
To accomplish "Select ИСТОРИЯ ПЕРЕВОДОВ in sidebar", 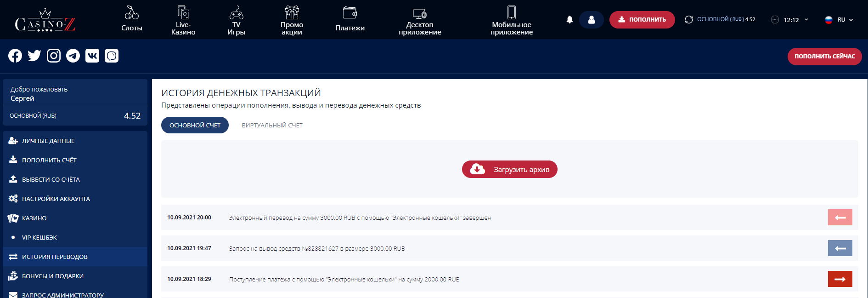I will pos(75,257).
